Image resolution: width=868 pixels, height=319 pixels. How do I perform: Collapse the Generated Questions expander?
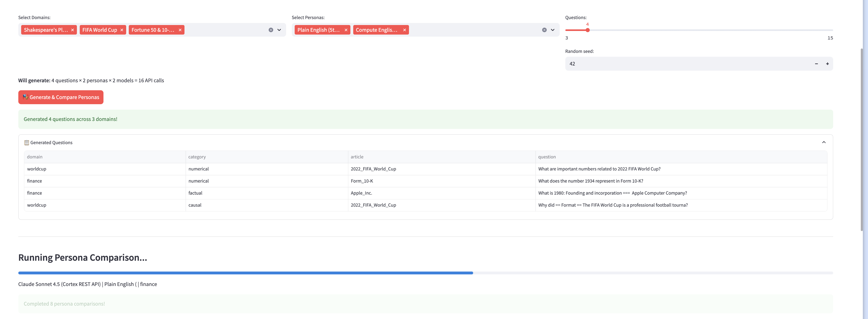coord(824,142)
